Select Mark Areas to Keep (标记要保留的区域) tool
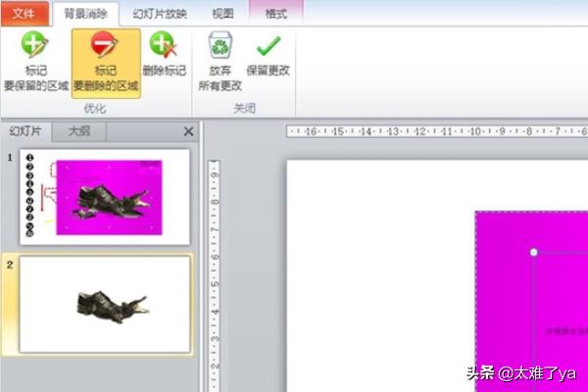Image resolution: width=588 pixels, height=392 pixels. pyautogui.click(x=35, y=62)
